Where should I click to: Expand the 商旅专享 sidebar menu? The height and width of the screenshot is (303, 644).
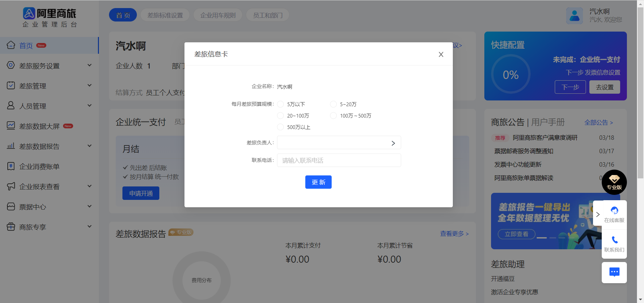pos(90,226)
